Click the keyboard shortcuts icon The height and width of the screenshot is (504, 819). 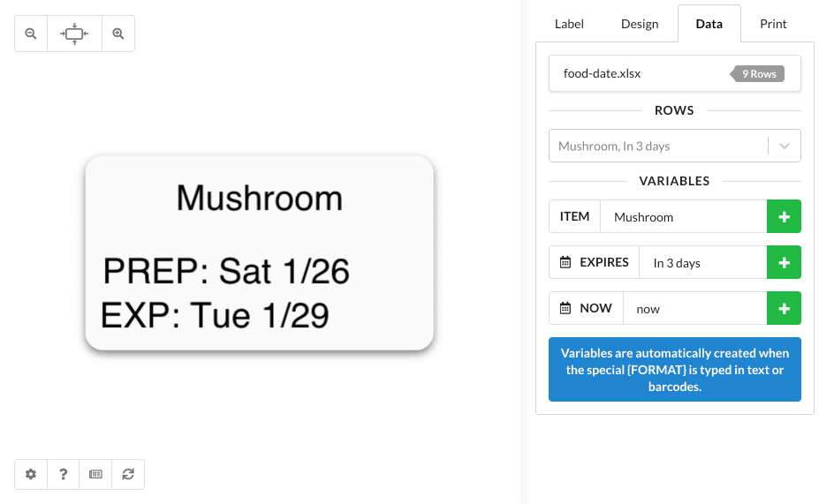pyautogui.click(x=95, y=474)
